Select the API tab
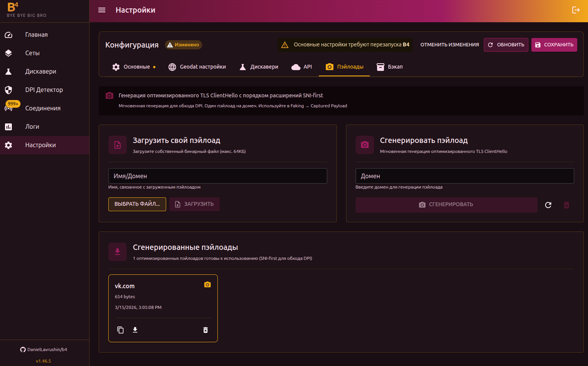 click(x=302, y=67)
